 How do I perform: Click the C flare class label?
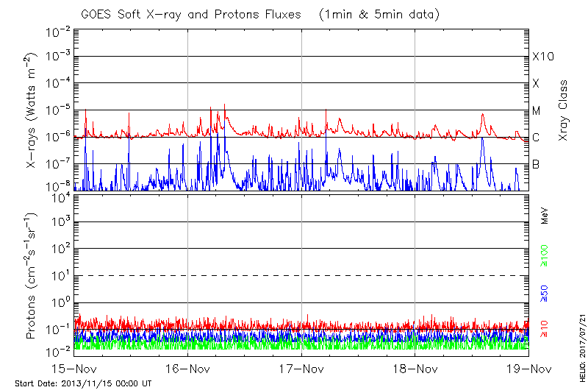[537, 138]
